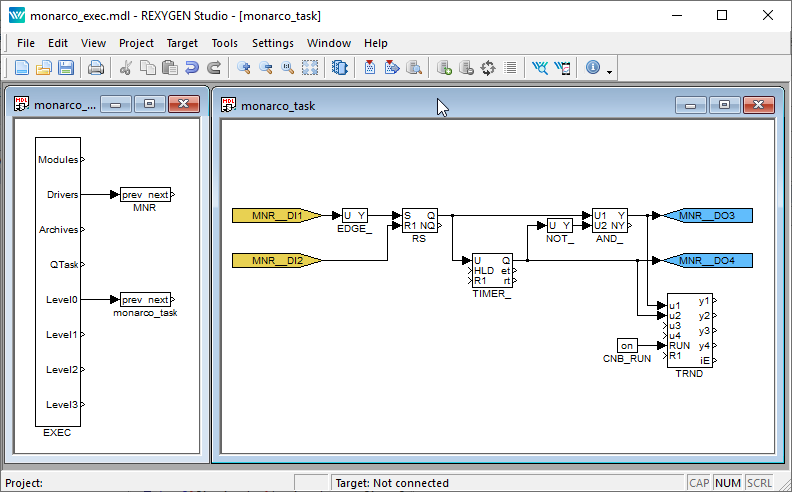Select the TIMER_ block
This screenshot has width=792, height=492.
click(x=492, y=271)
